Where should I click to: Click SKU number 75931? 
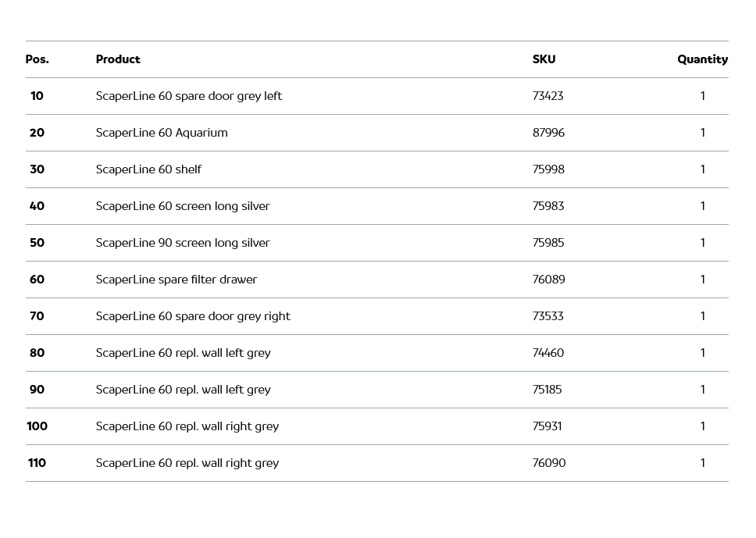pyautogui.click(x=547, y=426)
